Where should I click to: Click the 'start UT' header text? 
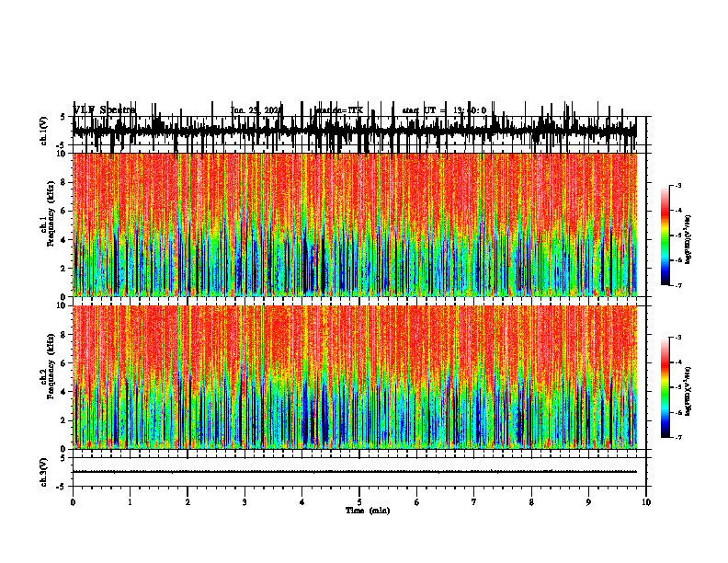click(425, 110)
